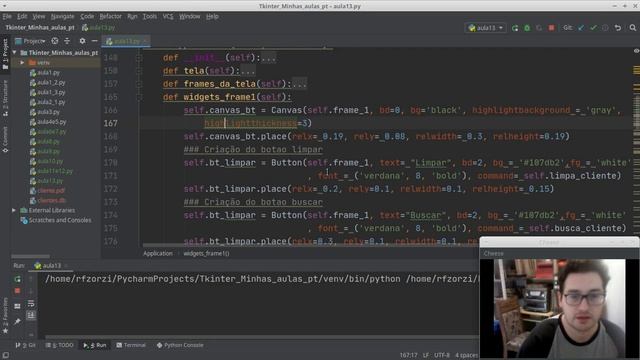
Task: Open the Edit menu
Action: (22, 16)
